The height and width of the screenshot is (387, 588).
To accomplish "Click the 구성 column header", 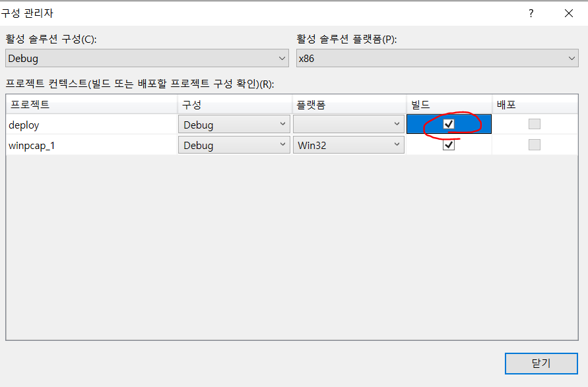I will [235, 104].
